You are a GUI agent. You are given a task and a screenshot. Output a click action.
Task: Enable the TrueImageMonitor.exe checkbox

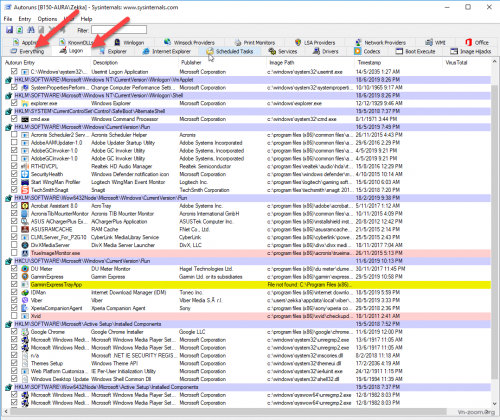[x=14, y=253]
